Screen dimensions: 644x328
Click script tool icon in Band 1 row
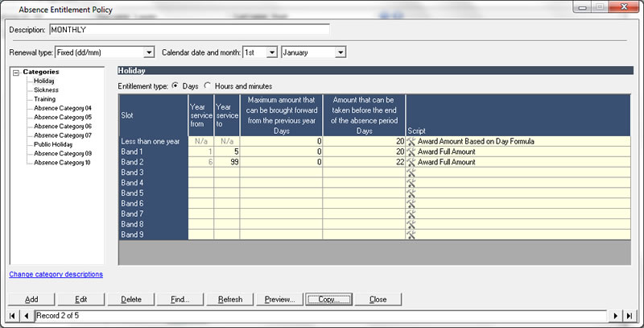(x=411, y=152)
